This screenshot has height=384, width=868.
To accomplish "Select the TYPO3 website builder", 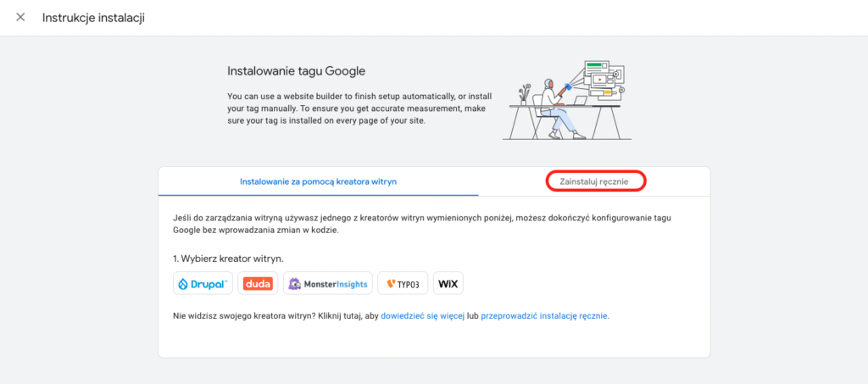I will (403, 284).
